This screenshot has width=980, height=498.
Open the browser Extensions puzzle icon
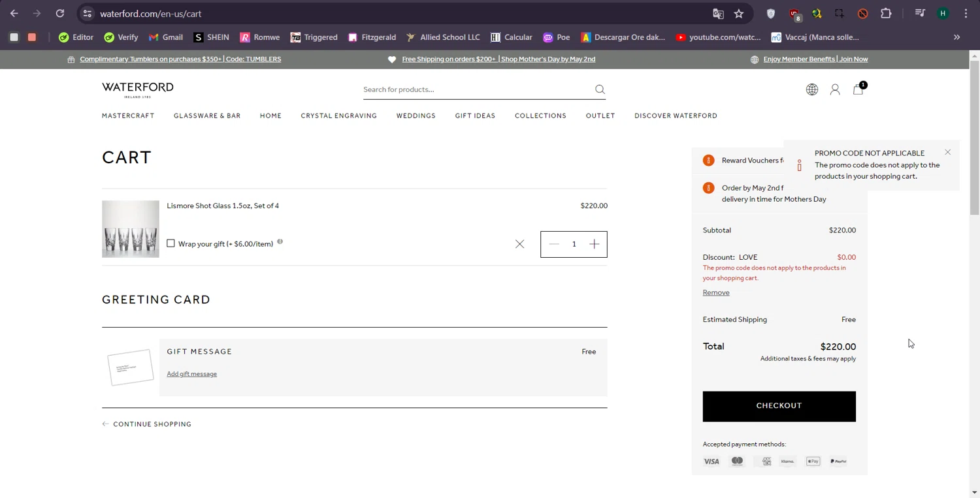tap(886, 14)
